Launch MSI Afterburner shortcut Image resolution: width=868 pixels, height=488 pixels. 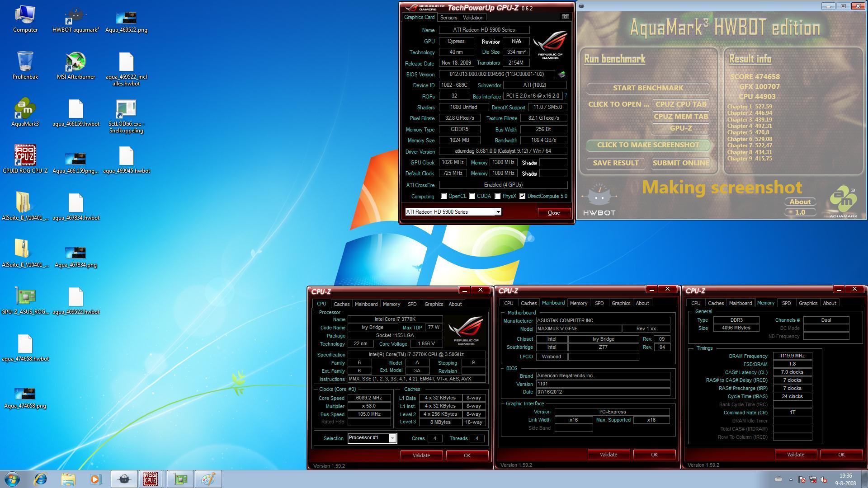[x=75, y=65]
